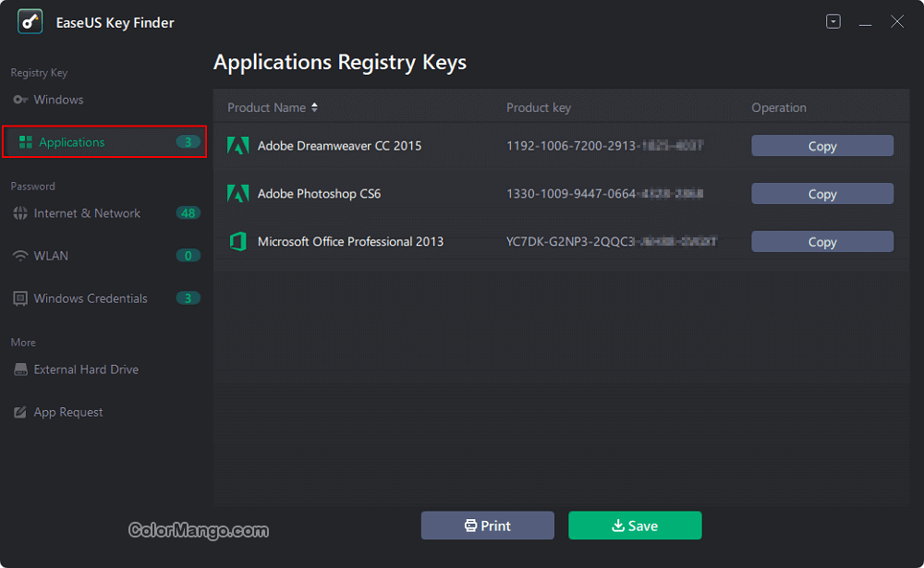Viewport: 924px width, 568px height.
Task: Select the Microsoft Office Professional 2013 name
Action: coord(350,242)
